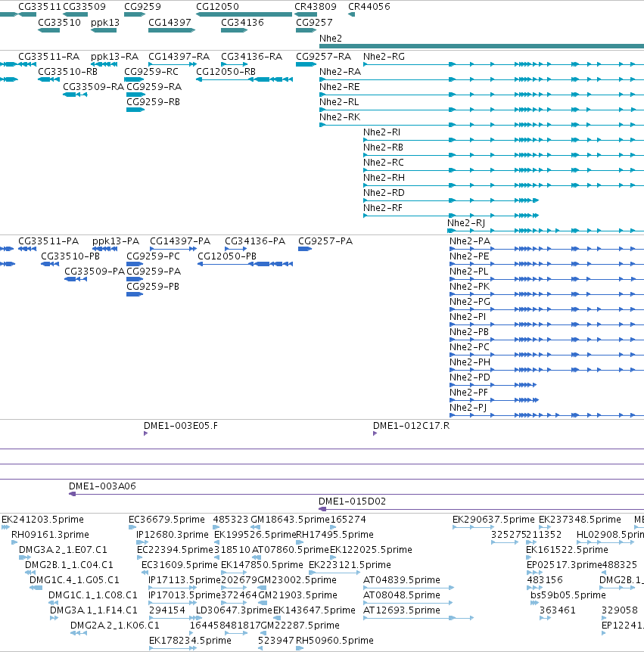
Task: Select EST EK178234.5prime
Action: pos(190,641)
